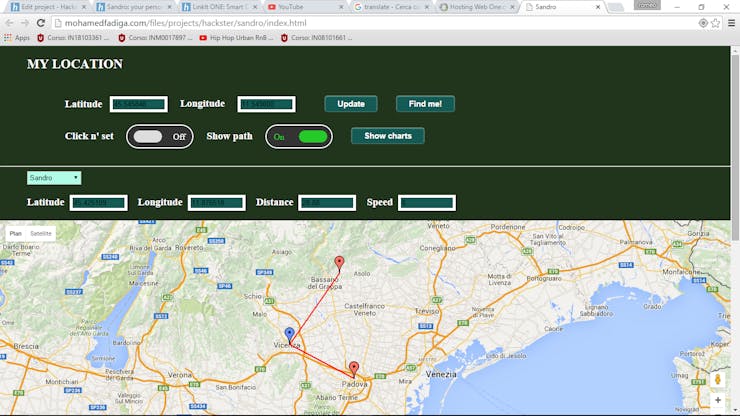Viewport: 740px width, 416px height.
Task: Open the Sandro person dropdown
Action: click(x=54, y=178)
